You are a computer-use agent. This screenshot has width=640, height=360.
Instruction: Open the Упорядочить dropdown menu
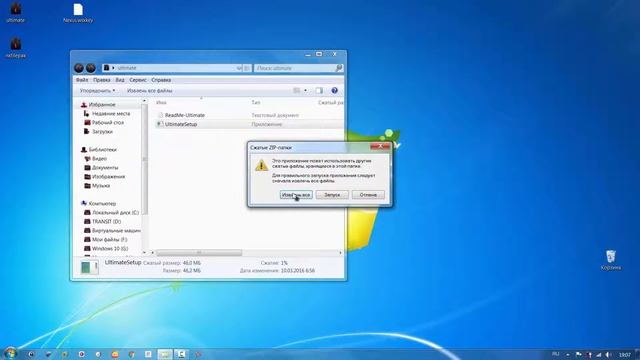tap(98, 91)
